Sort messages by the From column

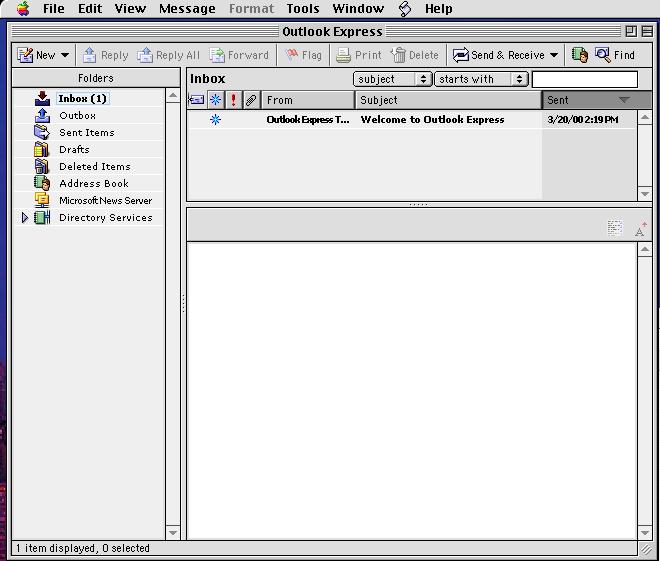[x=308, y=100]
